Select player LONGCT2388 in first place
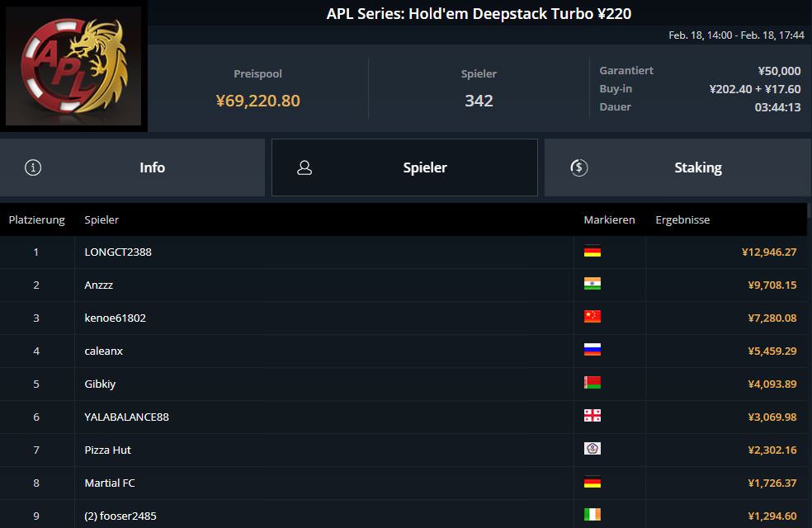This screenshot has width=812, height=528. coord(118,252)
